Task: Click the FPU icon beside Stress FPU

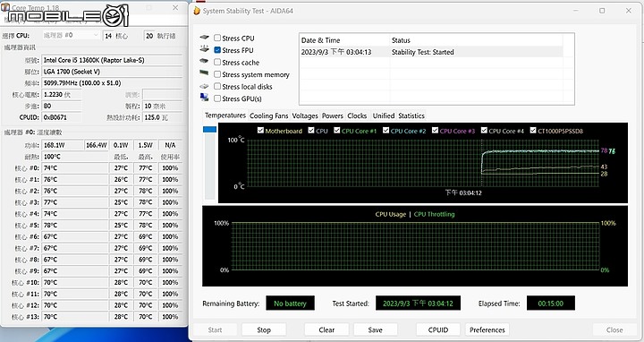Action: coord(204,49)
